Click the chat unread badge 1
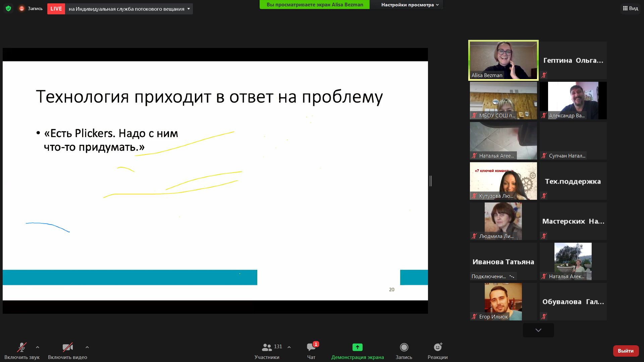Image resolution: width=644 pixels, height=362 pixels. tap(316, 344)
